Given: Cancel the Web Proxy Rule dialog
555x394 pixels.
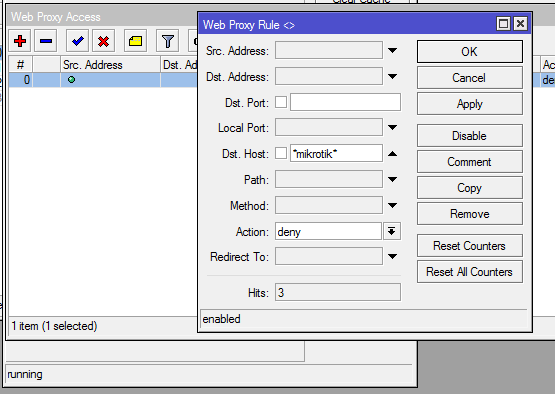Looking at the screenshot, I should (x=470, y=78).
